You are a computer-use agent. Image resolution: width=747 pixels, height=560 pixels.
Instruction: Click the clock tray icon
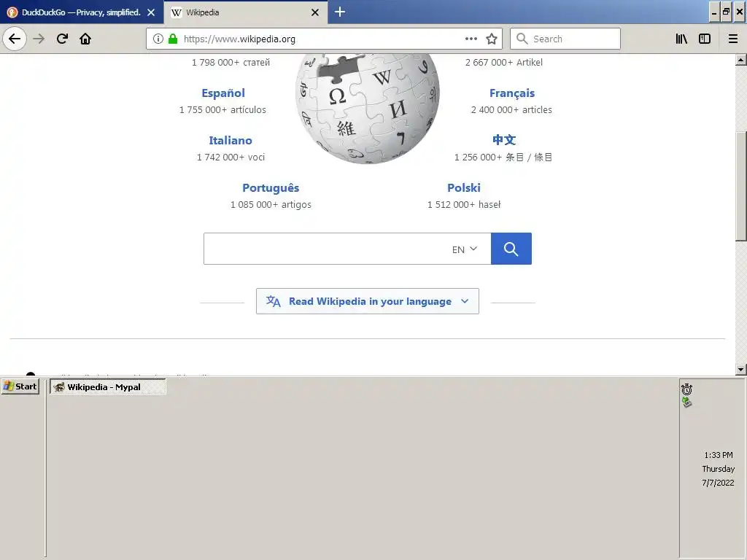[x=686, y=389]
